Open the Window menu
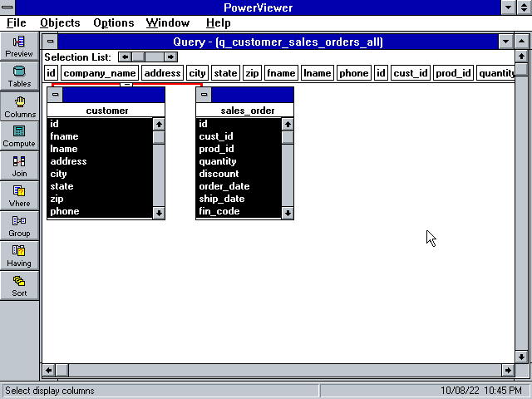 click(168, 22)
